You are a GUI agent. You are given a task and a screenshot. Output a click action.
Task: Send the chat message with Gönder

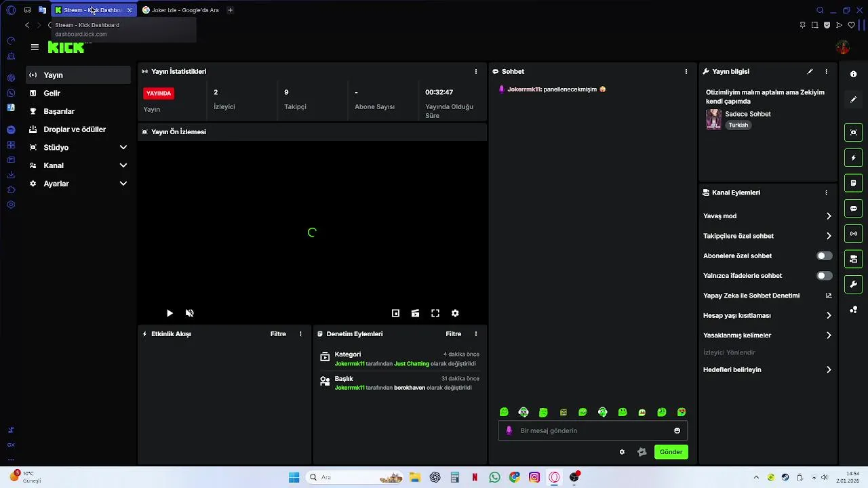click(x=671, y=452)
